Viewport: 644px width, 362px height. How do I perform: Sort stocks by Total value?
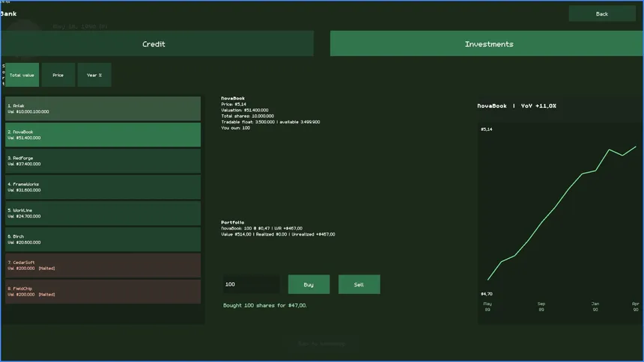(22, 75)
